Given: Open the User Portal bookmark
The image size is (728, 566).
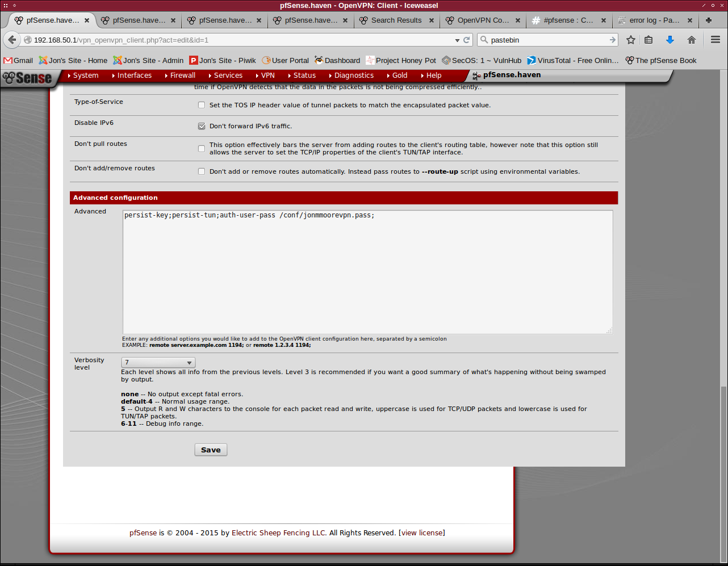Looking at the screenshot, I should pos(286,60).
